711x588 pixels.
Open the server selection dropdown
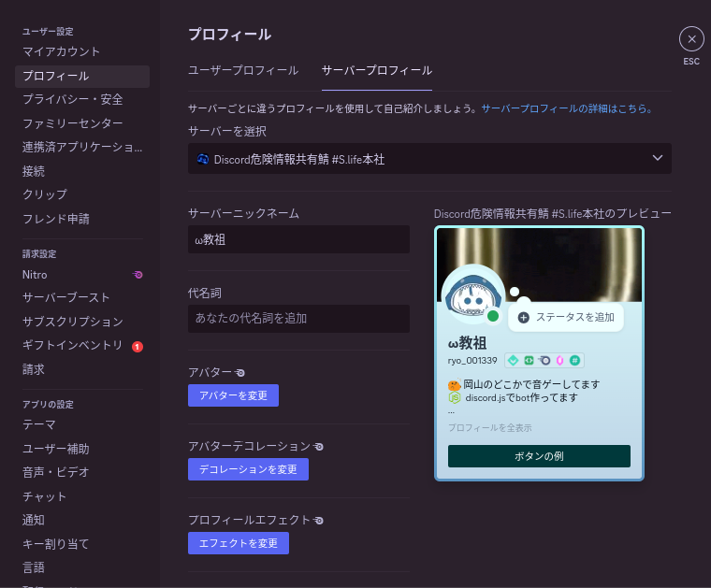[x=429, y=159]
